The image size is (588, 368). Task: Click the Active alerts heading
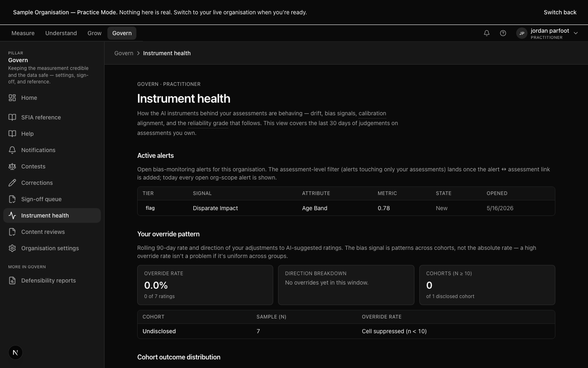156,155
